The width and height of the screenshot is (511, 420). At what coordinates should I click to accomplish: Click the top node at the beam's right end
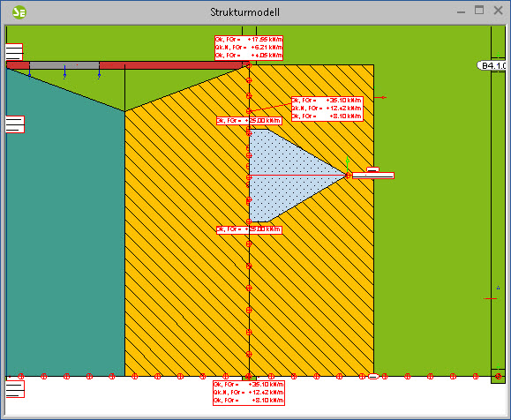249,65
